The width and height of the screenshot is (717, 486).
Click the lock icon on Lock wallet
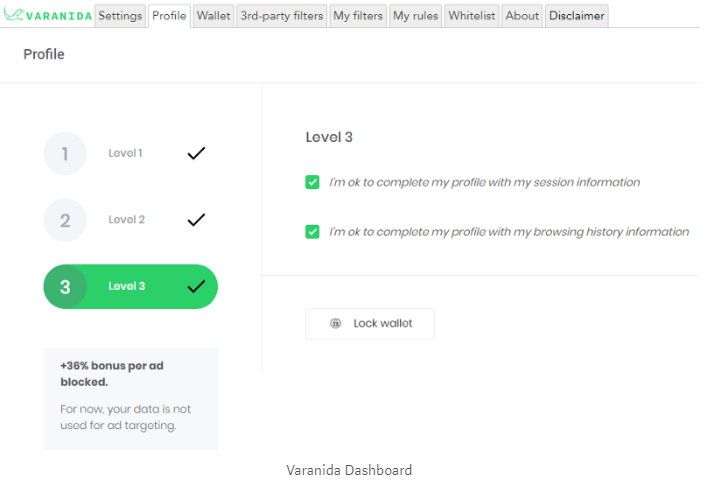point(336,324)
